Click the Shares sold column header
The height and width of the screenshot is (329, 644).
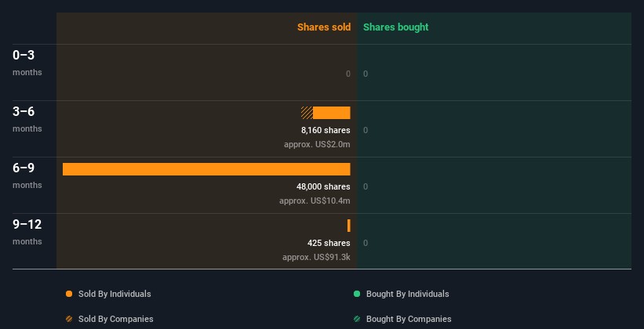[x=324, y=27]
